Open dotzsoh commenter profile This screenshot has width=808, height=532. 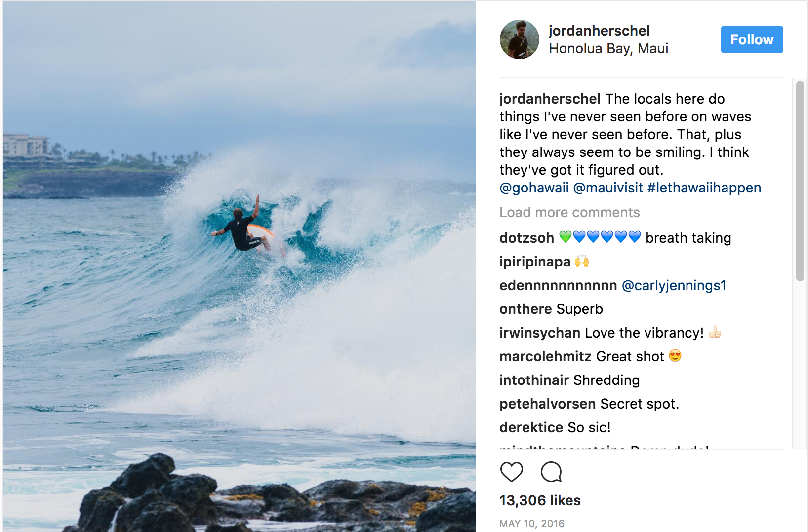(526, 238)
